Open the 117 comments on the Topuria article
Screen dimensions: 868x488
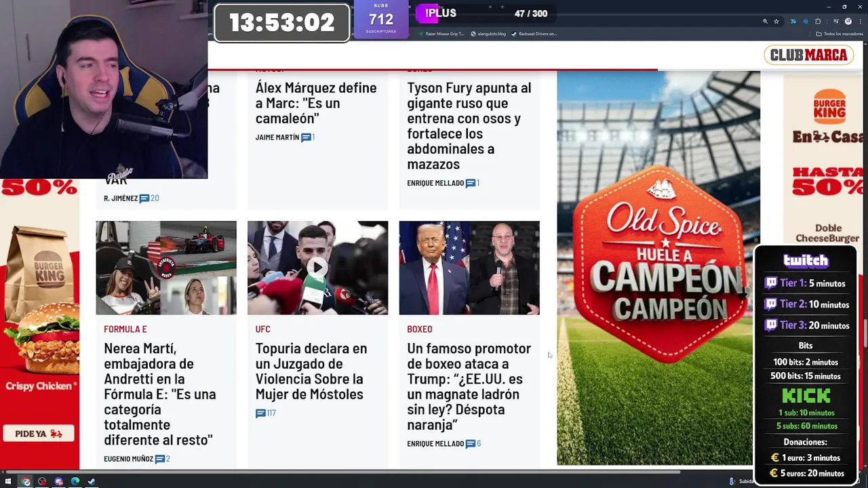pos(266,413)
